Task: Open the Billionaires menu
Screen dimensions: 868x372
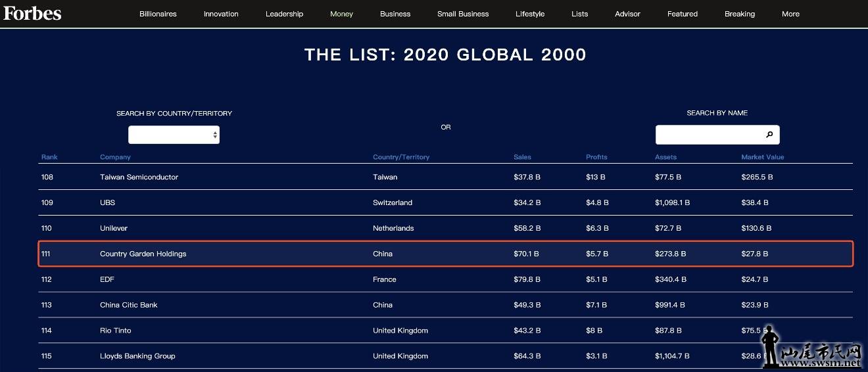Action: 158,14
